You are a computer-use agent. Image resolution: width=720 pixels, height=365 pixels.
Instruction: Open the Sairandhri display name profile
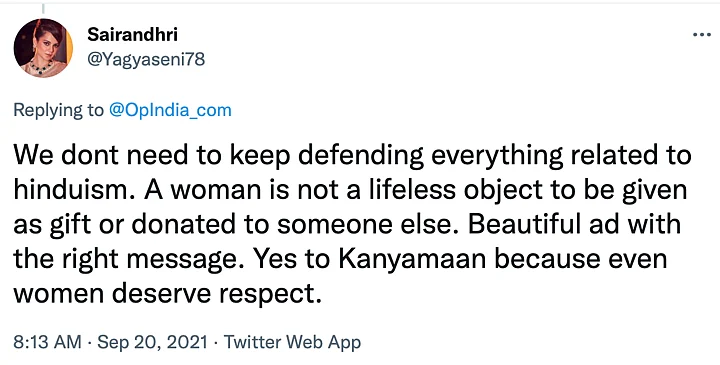[132, 34]
